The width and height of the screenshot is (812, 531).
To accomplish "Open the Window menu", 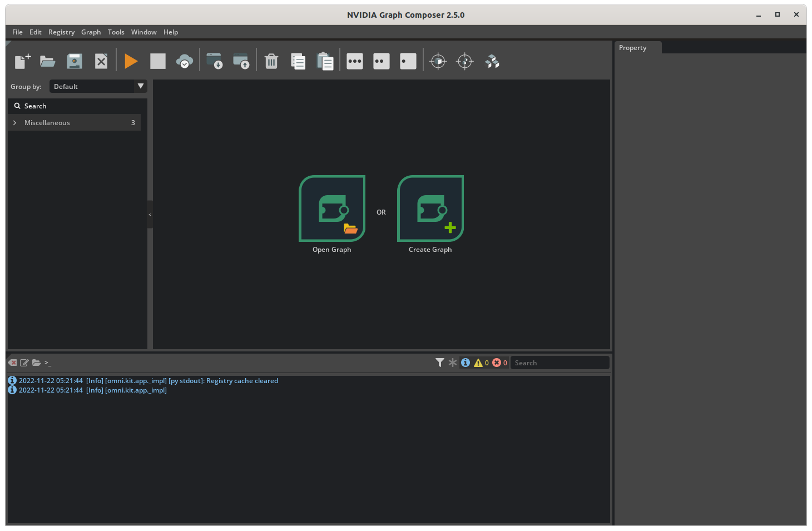I will coord(144,32).
